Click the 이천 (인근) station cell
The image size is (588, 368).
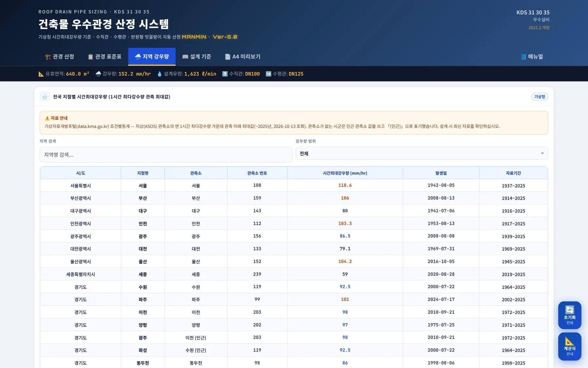pyautogui.click(x=196, y=338)
